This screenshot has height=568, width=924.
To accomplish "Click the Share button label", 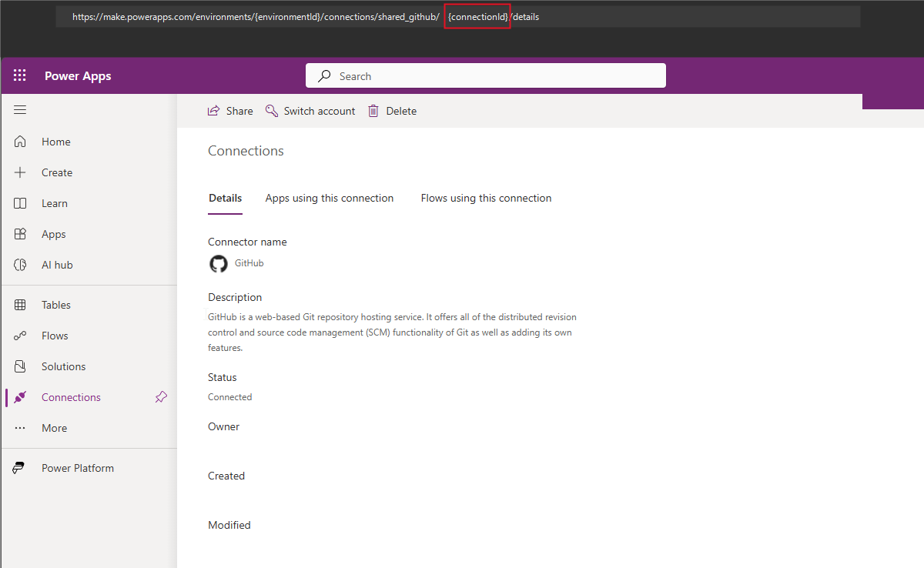I will (x=239, y=111).
